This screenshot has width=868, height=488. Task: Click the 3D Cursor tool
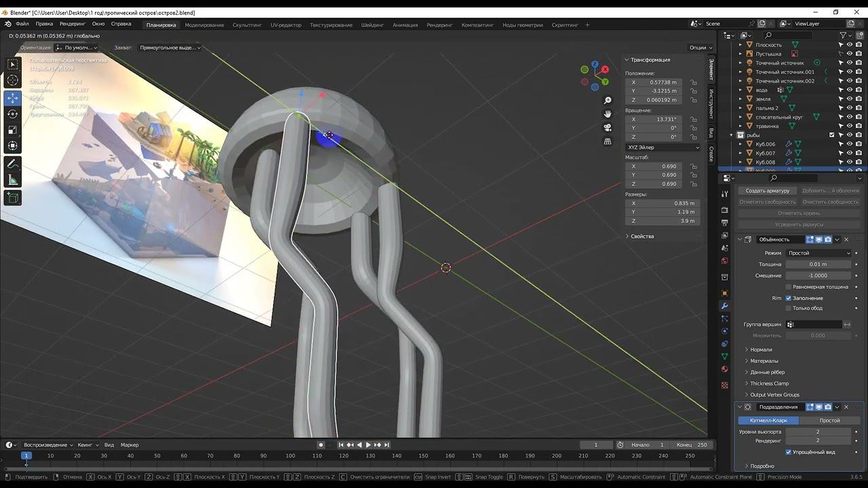[x=13, y=81]
